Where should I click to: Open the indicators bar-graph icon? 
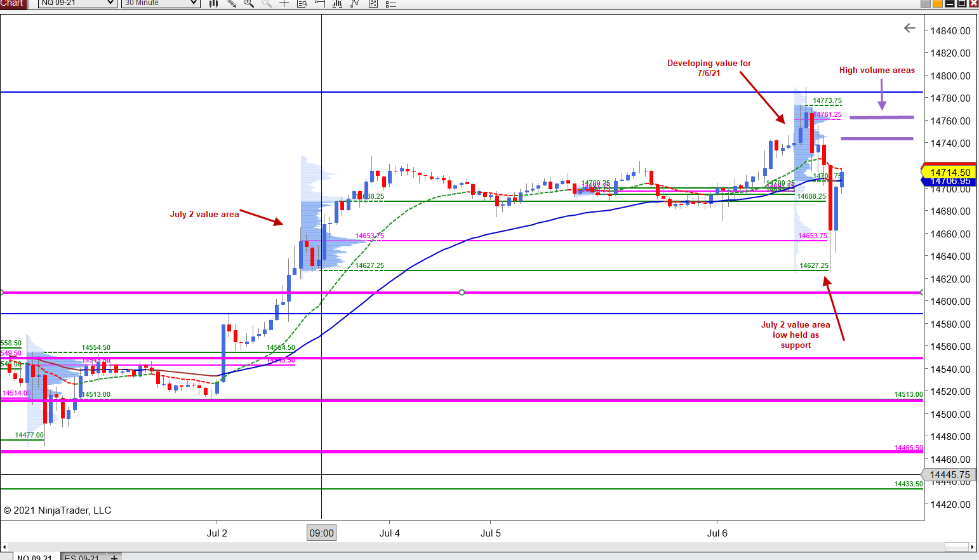click(337, 3)
